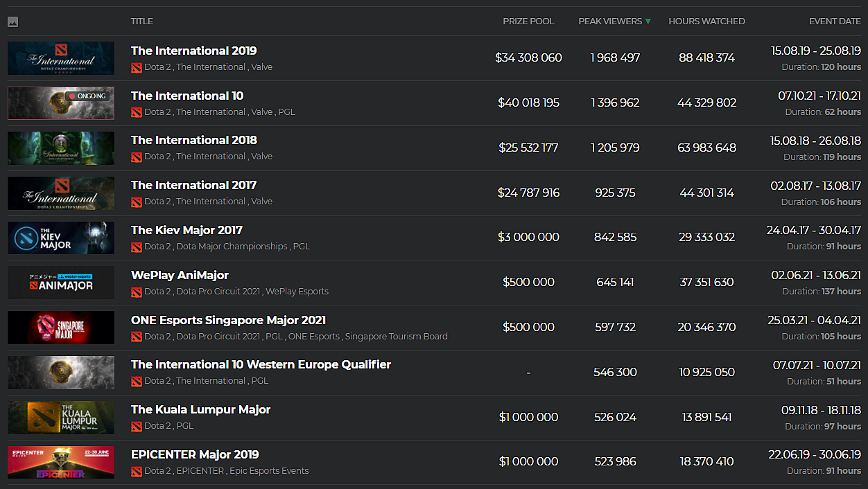868x489 pixels.
Task: Click Dota 2 icon under The Kuala Lumpur Major
Action: pyautogui.click(x=137, y=426)
